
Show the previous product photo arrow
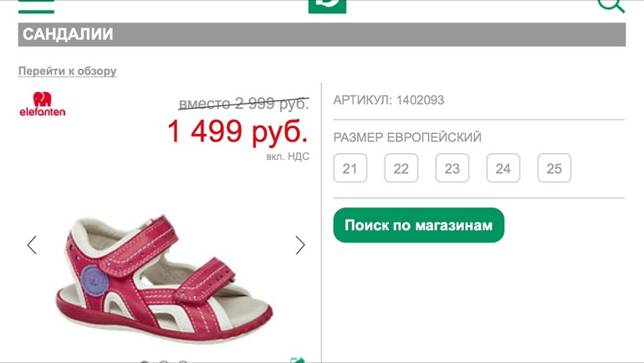click(32, 245)
